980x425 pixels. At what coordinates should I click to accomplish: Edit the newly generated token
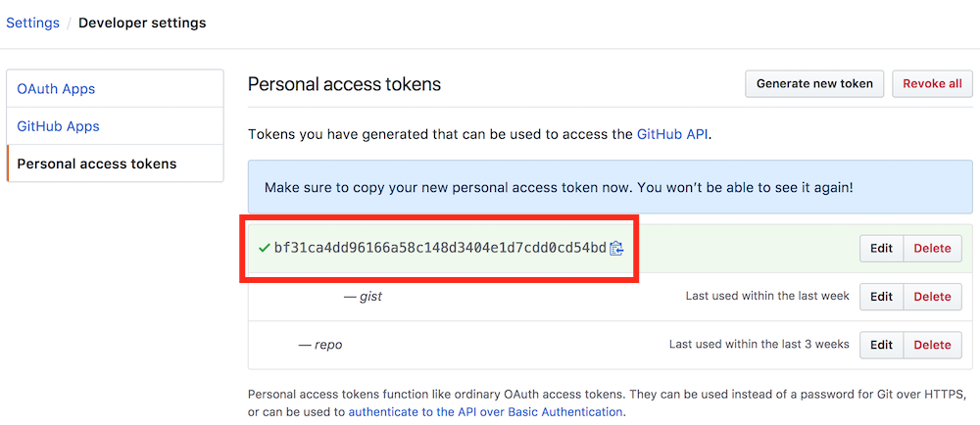point(881,249)
